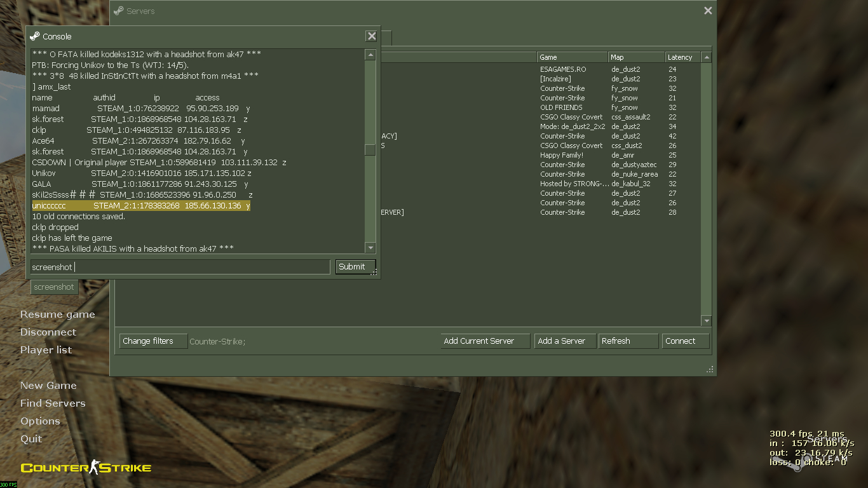Click the css_assault2 map cell
This screenshot has width=868, height=488.
coord(631,117)
